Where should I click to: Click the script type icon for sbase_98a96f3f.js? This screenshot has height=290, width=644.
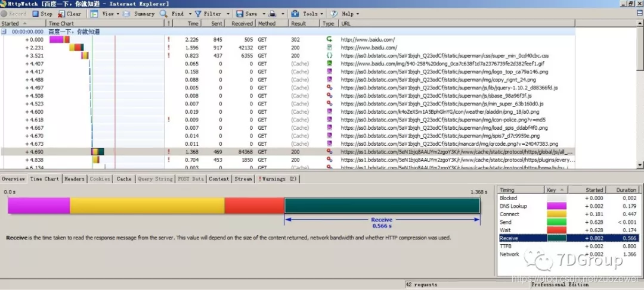click(x=329, y=95)
